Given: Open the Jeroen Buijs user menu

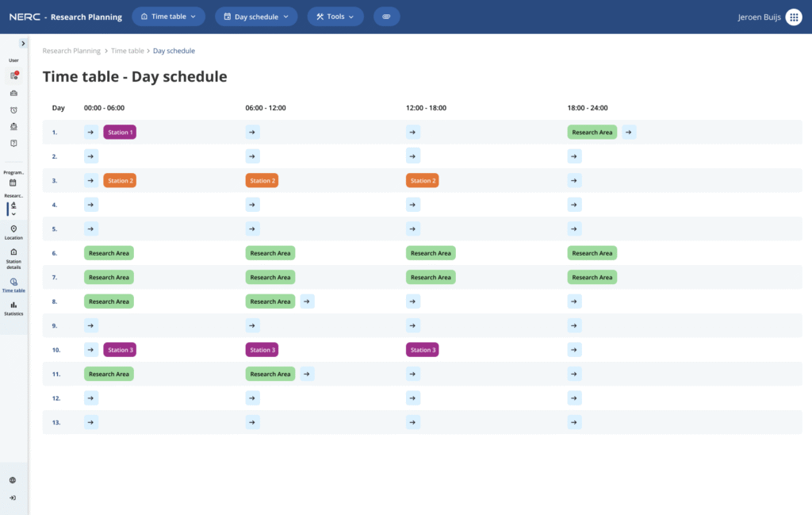Looking at the screenshot, I should point(758,17).
